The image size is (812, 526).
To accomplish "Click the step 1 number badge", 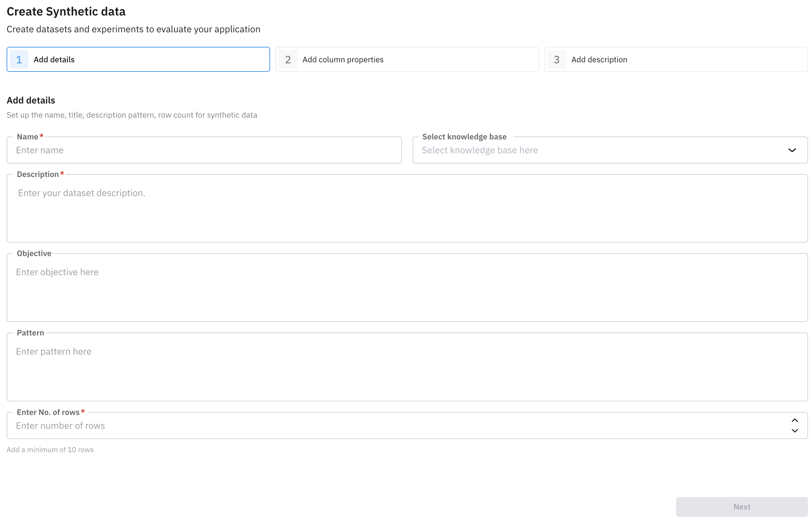I will pos(19,60).
